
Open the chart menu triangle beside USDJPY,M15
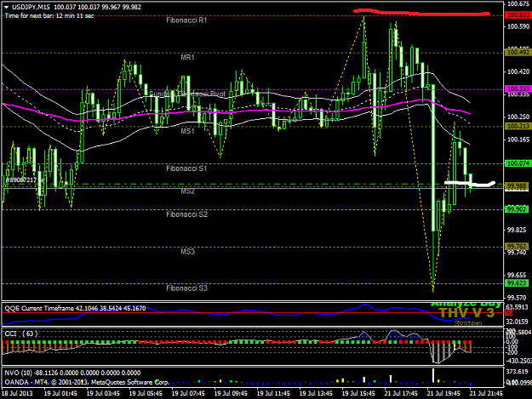coord(6,7)
